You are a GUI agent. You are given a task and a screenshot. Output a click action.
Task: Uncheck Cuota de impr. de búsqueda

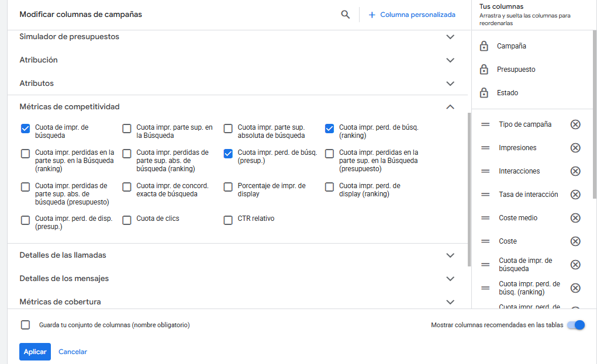click(x=26, y=129)
